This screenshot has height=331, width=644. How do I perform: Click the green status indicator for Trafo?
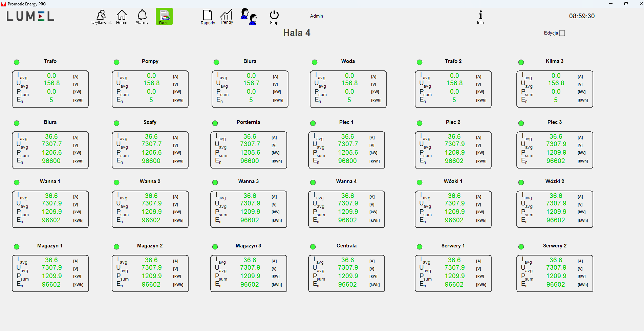coord(17,62)
